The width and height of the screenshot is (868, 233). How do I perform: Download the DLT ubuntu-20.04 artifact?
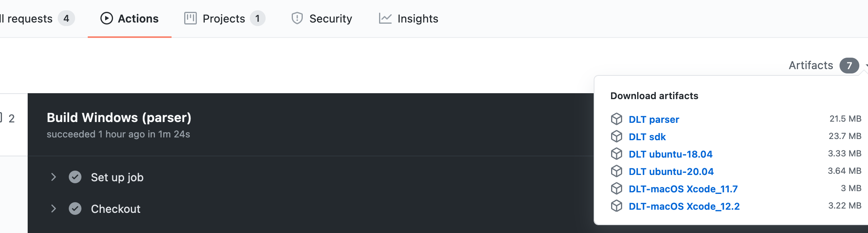(x=671, y=171)
